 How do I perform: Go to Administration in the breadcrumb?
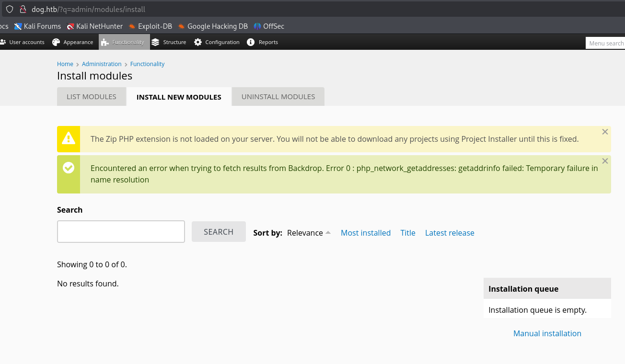coord(102,64)
